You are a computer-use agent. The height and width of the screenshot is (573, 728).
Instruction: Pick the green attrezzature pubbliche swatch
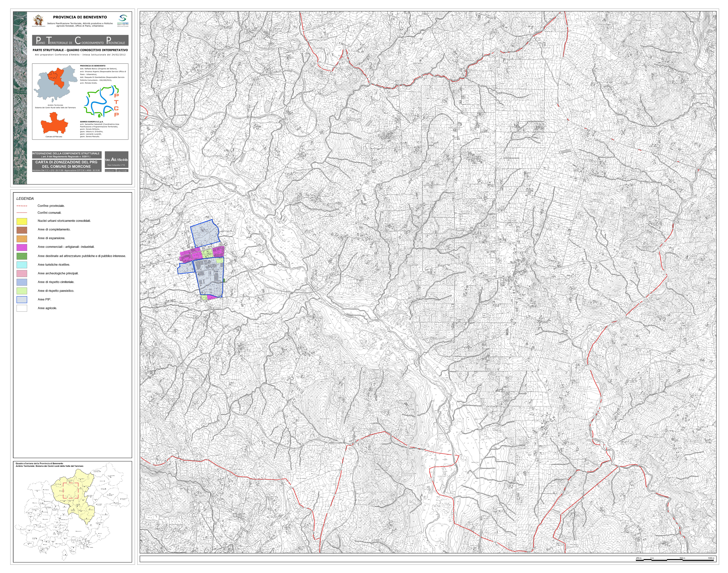(22, 256)
